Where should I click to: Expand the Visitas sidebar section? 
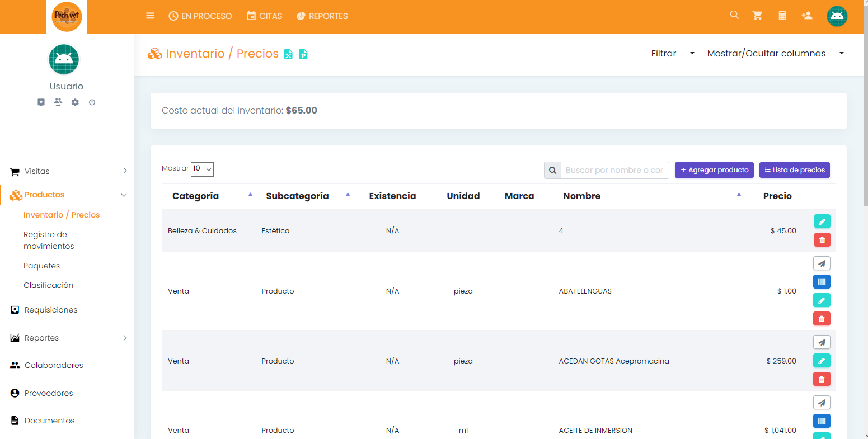click(x=67, y=171)
